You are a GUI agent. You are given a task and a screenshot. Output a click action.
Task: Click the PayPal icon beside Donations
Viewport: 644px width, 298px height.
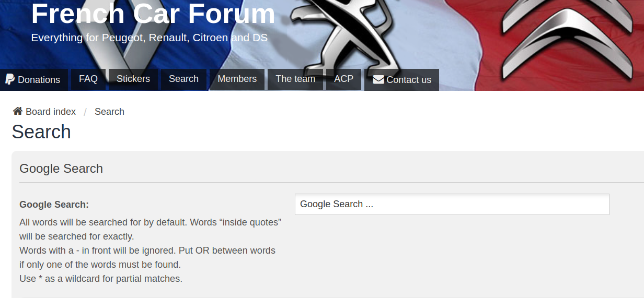(x=10, y=79)
